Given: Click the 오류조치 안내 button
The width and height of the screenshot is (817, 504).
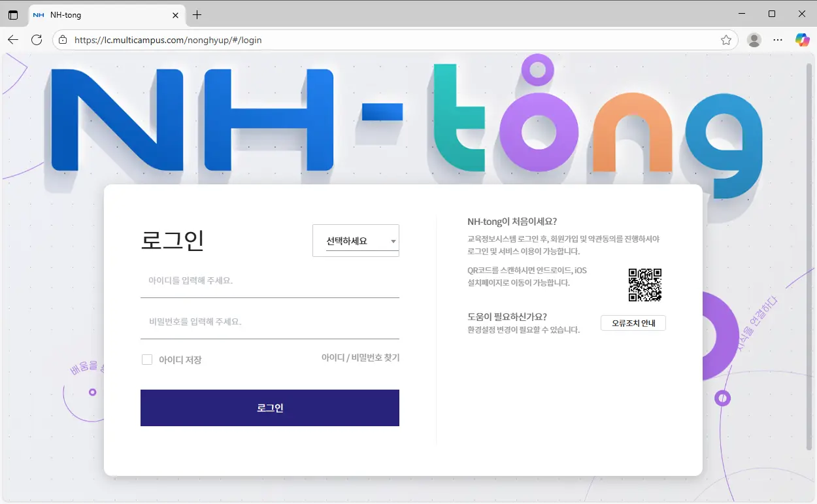Looking at the screenshot, I should 633,323.
